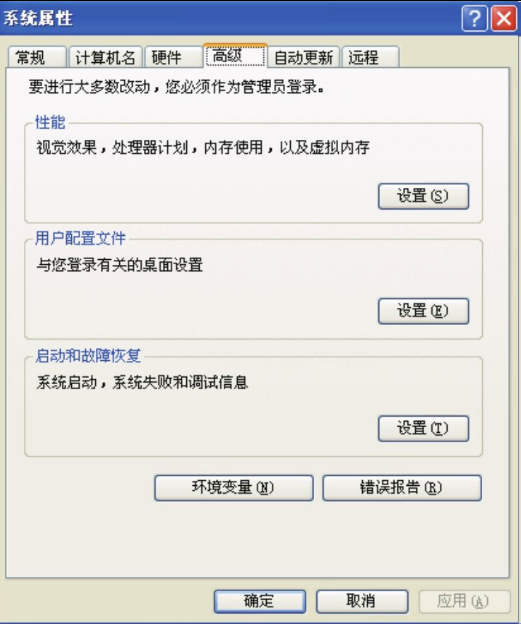Viewport: 521px width, 624px height.
Task: Click 设置(E) for 用户配置文件
Action: coord(423,311)
